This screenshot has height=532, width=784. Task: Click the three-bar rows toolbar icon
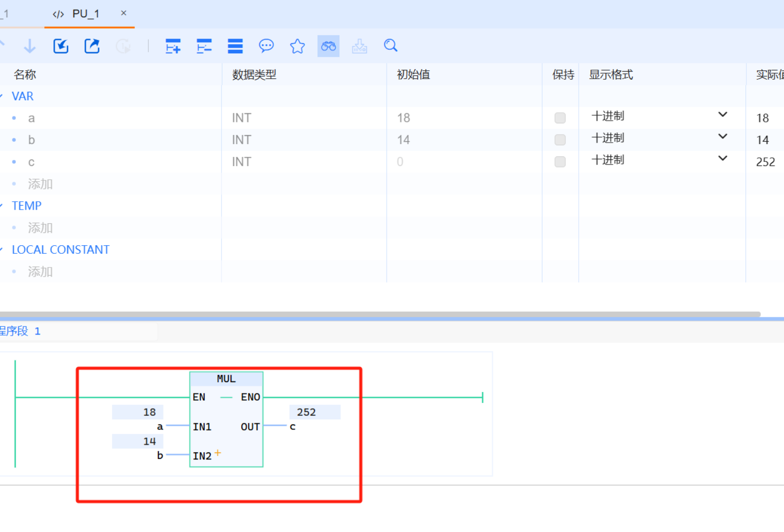(x=235, y=46)
